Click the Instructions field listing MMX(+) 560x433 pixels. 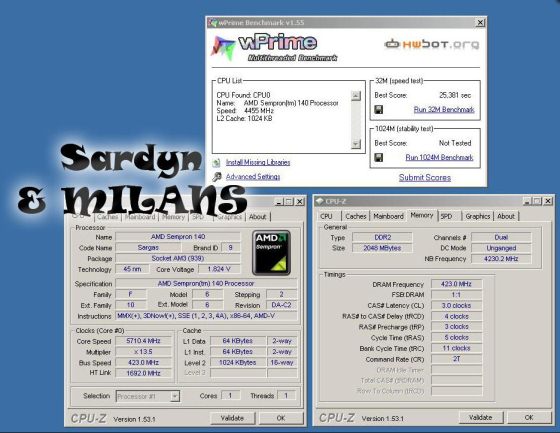tap(206, 316)
